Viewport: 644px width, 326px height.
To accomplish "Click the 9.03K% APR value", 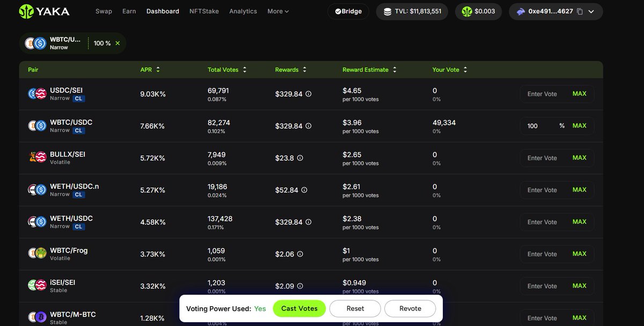I will [x=153, y=94].
